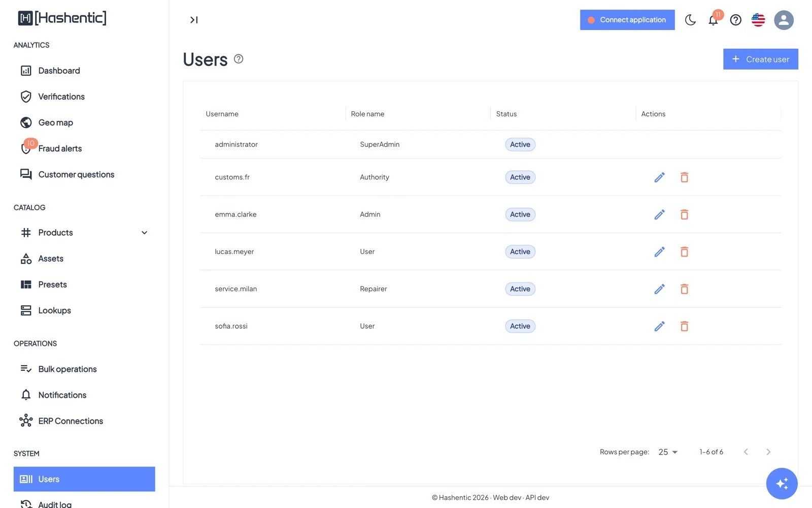Open the notifications bell
The width and height of the screenshot is (812, 508).
pos(713,20)
